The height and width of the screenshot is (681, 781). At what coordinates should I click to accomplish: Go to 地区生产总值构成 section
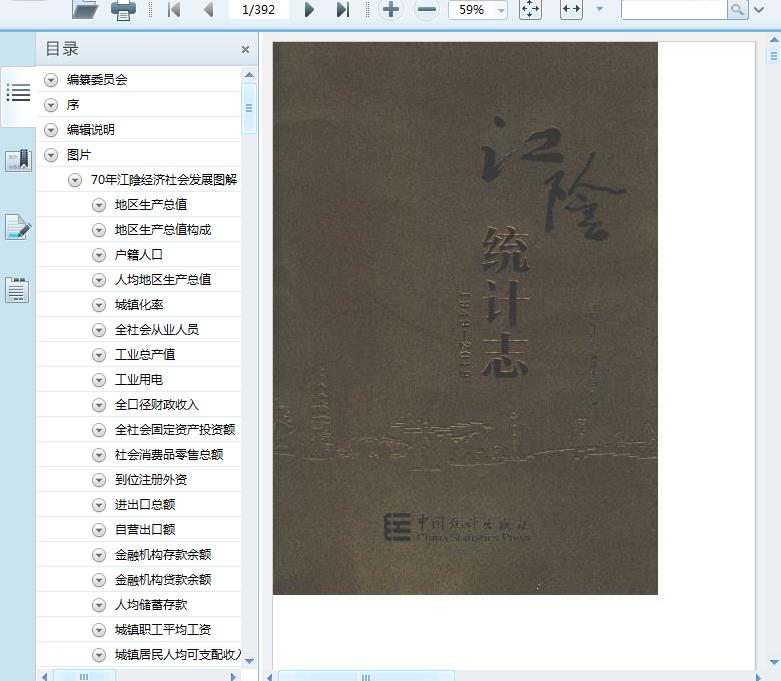pos(163,230)
